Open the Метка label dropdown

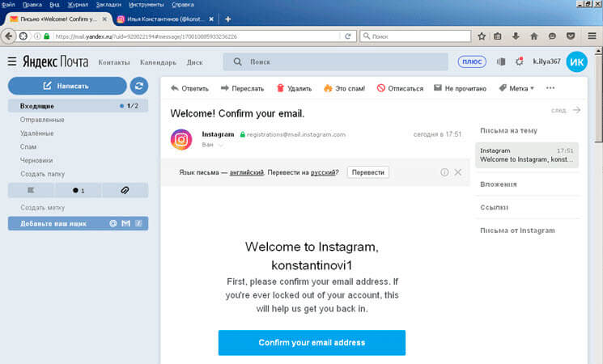click(x=516, y=88)
